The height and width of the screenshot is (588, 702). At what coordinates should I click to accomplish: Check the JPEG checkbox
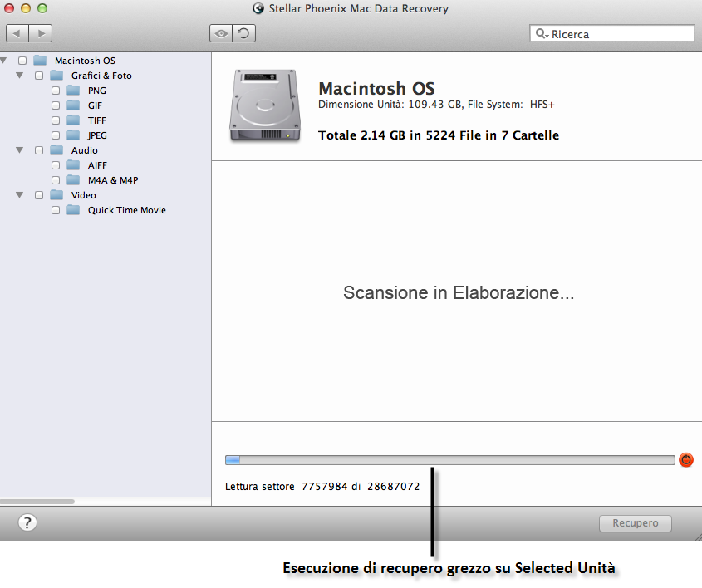coord(56,135)
